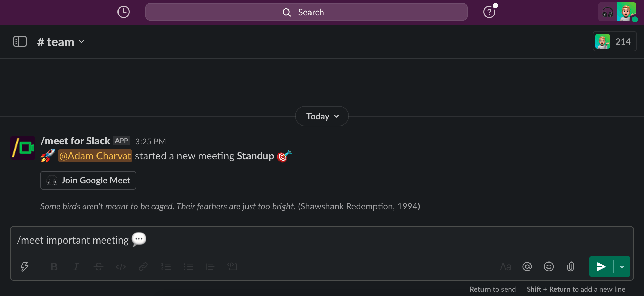Open the send options dropdown arrow
This screenshot has height=296, width=644.
[622, 267]
